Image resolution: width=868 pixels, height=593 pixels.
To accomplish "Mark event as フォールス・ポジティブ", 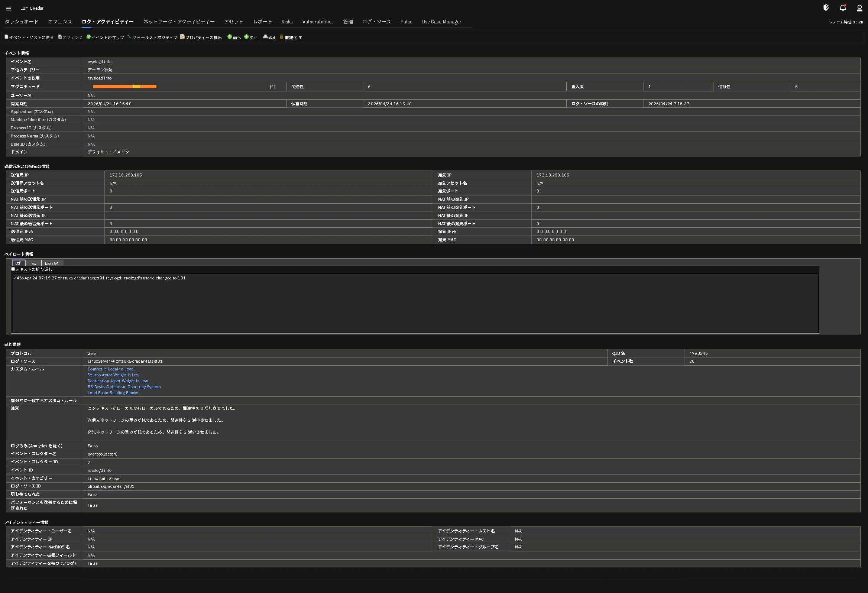I will coord(153,37).
